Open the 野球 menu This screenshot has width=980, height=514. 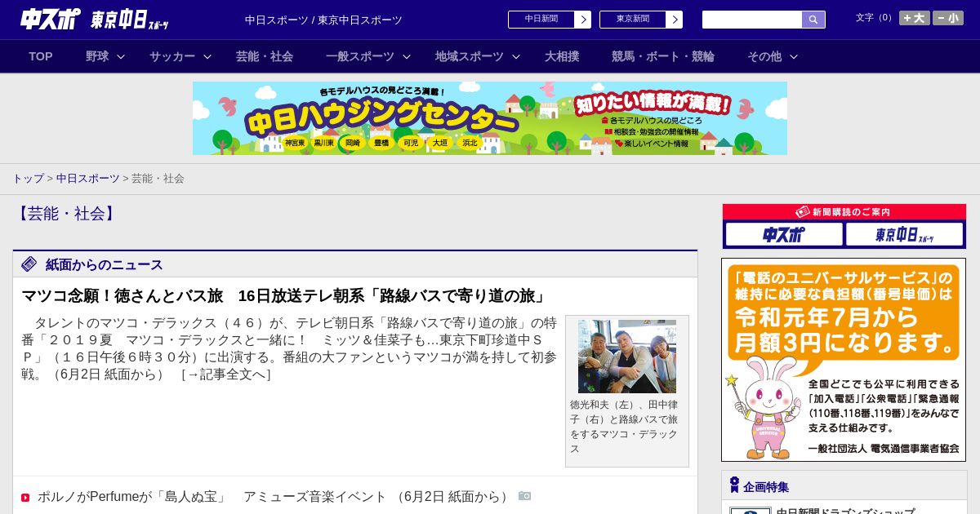pos(97,56)
